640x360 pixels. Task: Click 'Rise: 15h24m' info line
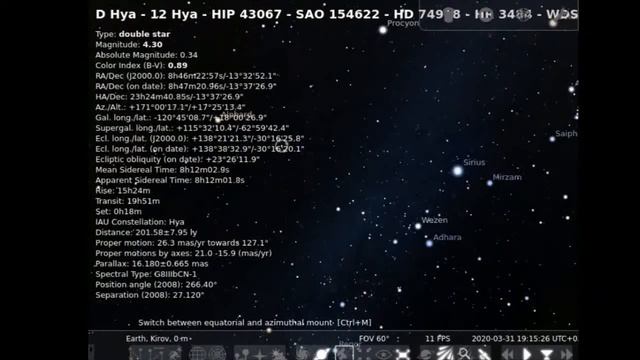123,191
